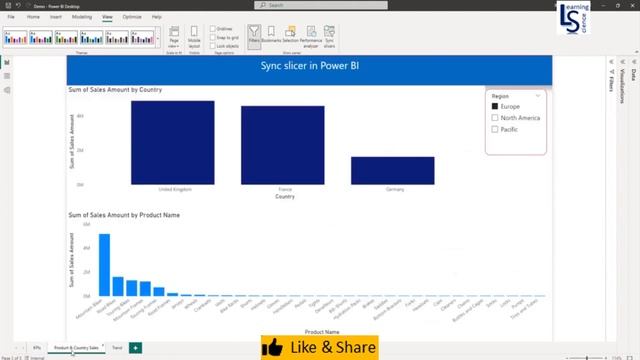Toggle the Filters pane button
640x360 pixels.
254,36
